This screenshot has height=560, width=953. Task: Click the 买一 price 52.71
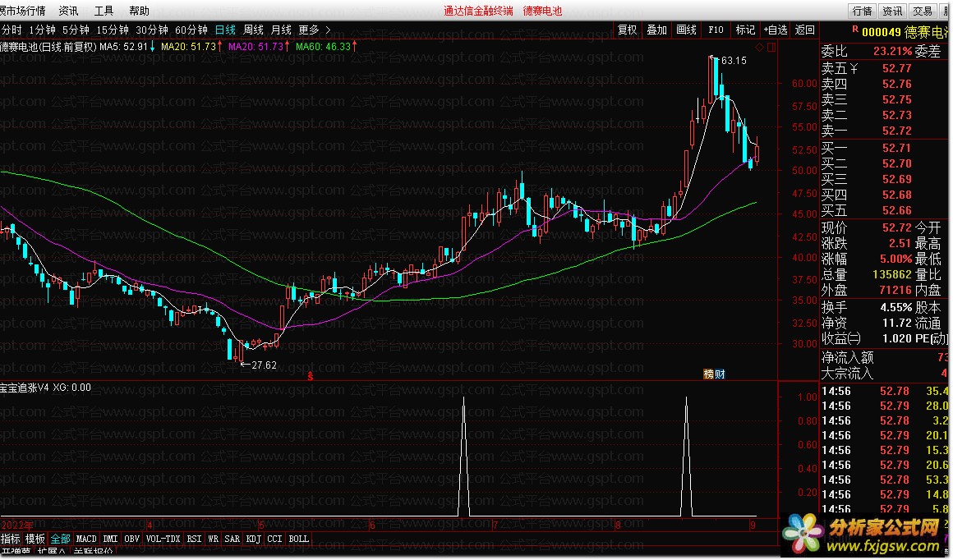point(897,148)
